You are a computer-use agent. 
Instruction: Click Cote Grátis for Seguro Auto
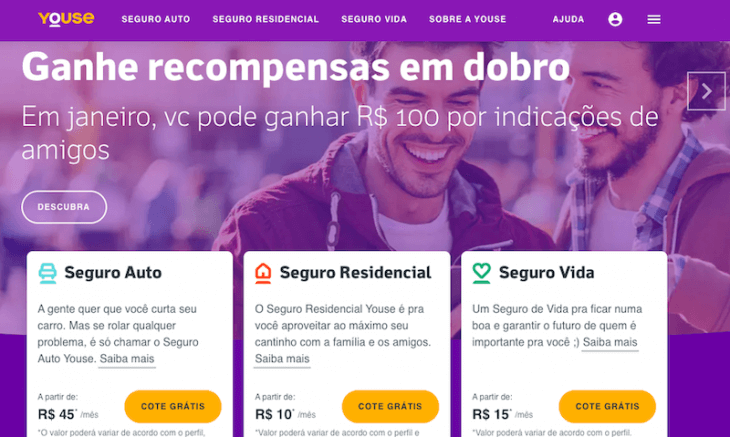(173, 406)
